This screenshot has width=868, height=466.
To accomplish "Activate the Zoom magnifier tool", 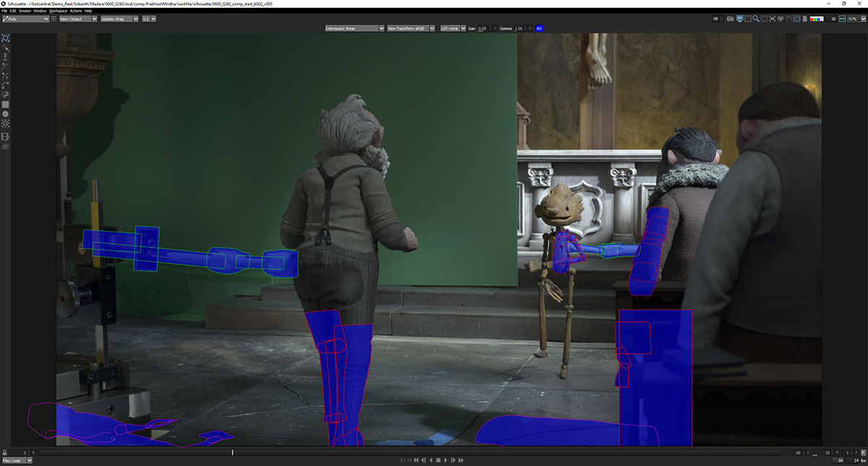I will (755, 18).
